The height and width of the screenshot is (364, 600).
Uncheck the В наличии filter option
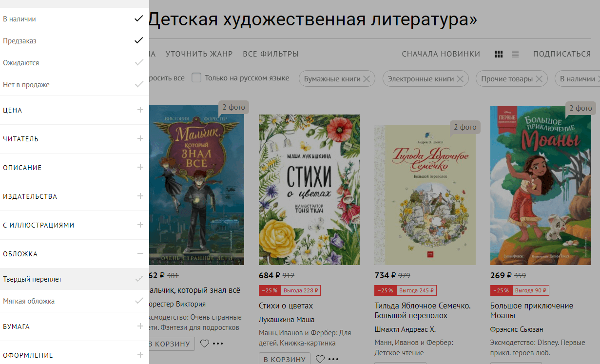[75, 19]
